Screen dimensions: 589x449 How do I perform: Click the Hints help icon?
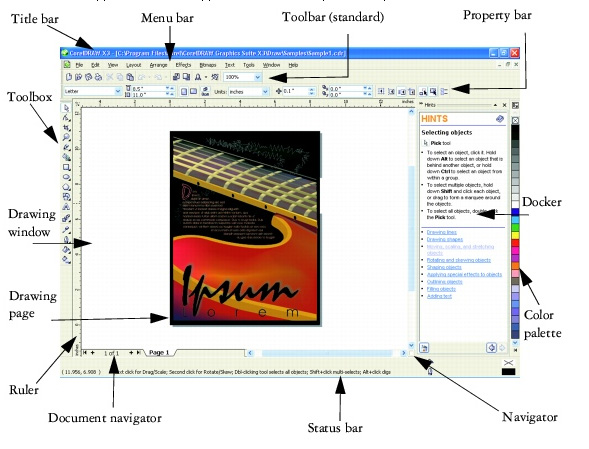(500, 119)
